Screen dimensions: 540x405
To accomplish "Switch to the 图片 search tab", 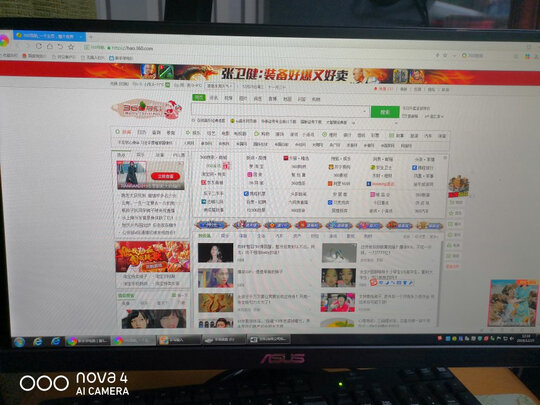I will tap(243, 98).
